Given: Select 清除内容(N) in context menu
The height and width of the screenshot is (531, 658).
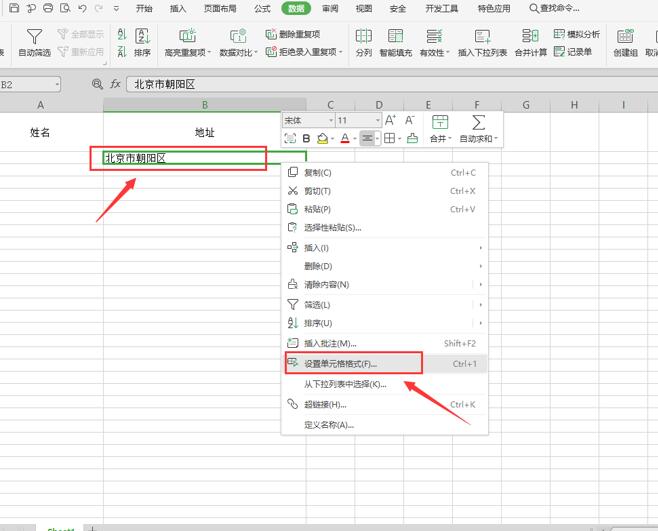Looking at the screenshot, I should coord(385,285).
